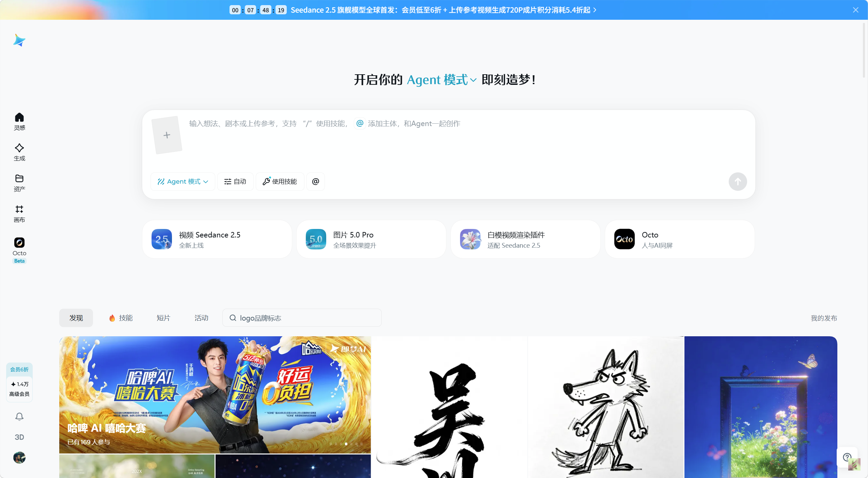Open the starry night thumbnail below banner
This screenshot has height=478, width=868.
coord(293,466)
